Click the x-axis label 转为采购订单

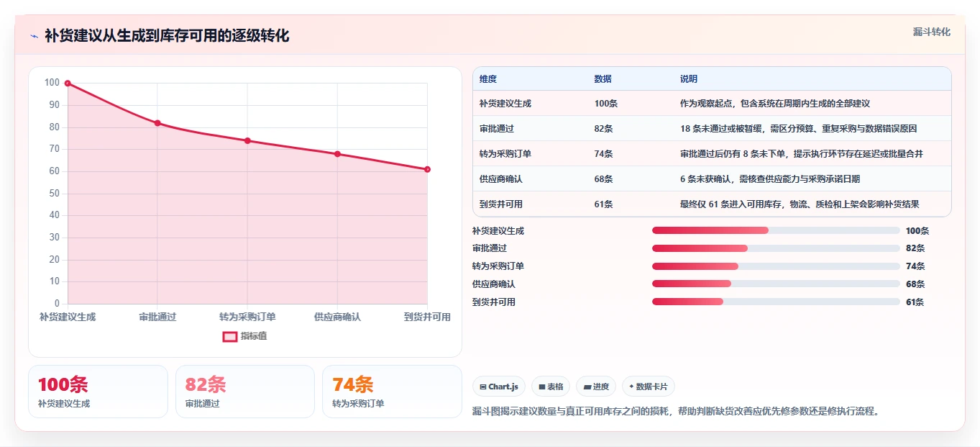(247, 317)
